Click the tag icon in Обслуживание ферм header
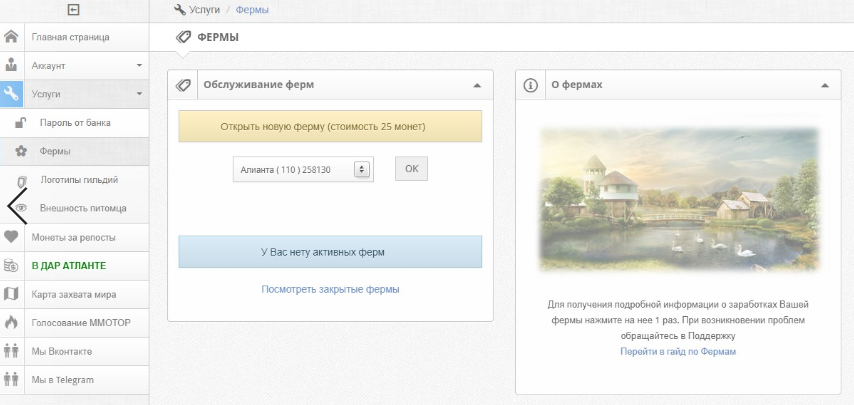The image size is (854, 405). (183, 85)
